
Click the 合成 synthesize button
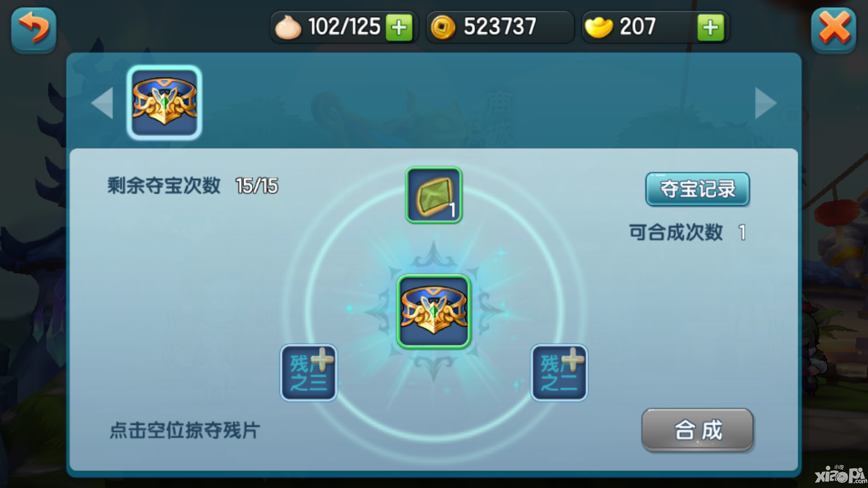[698, 430]
